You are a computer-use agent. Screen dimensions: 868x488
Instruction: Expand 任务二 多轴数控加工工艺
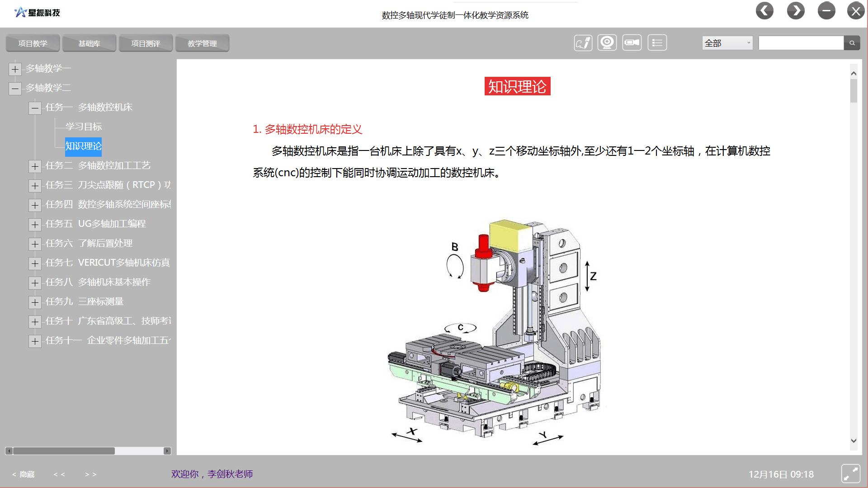tap(35, 166)
